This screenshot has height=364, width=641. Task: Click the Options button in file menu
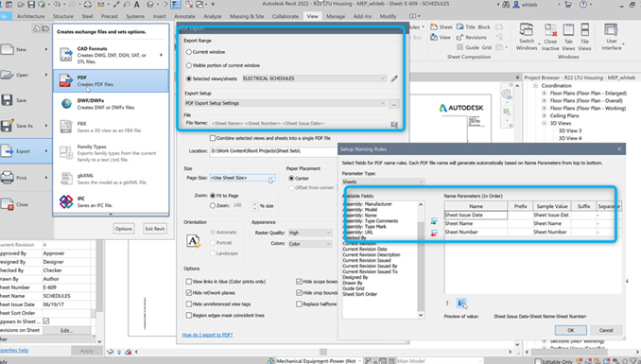tap(124, 229)
